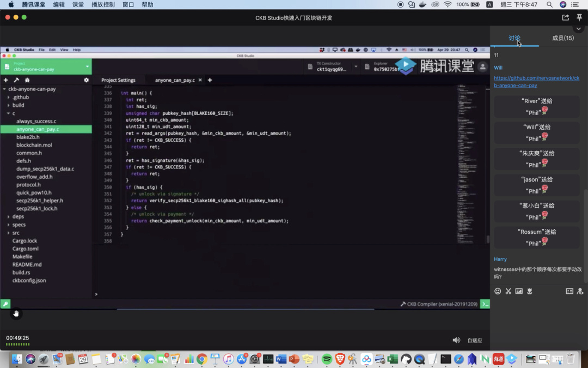Expand the specs folder

pos(8,225)
